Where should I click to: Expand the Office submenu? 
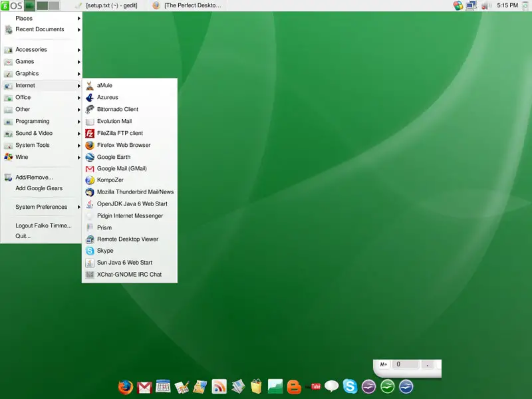[x=42, y=97]
